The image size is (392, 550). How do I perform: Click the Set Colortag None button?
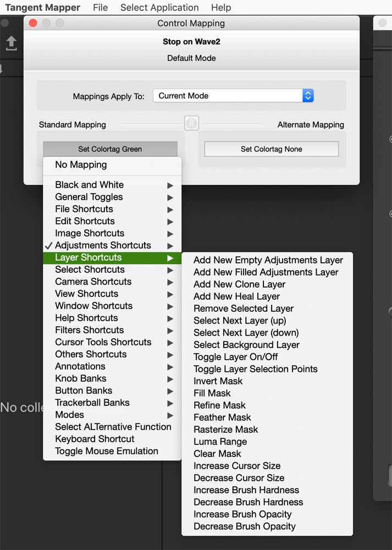click(271, 149)
